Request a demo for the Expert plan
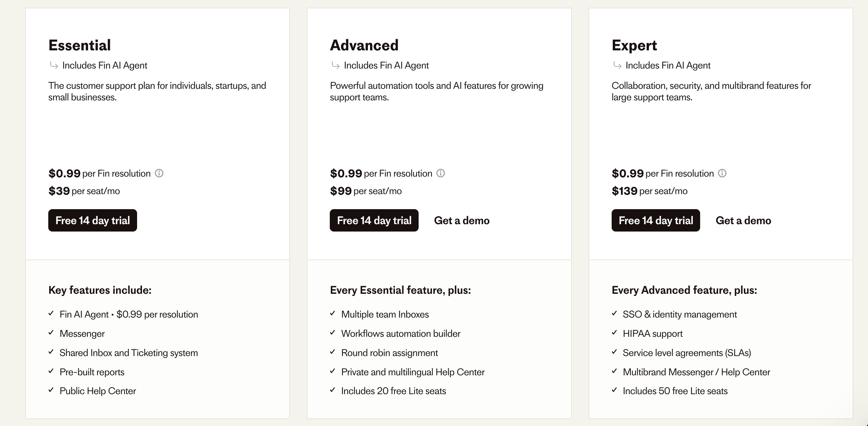Screen dimensions: 868x426 coord(743,220)
